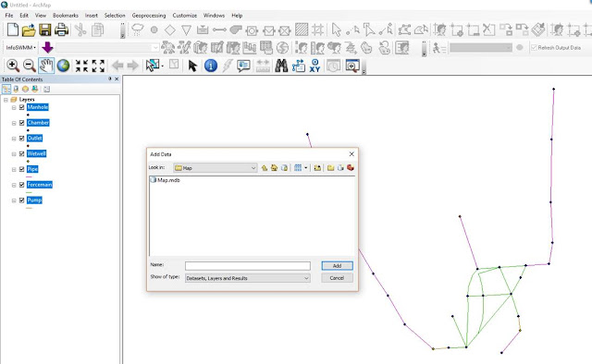Viewport: 592px width, 364px height.
Task: Open the Insert menu
Action: 91,16
